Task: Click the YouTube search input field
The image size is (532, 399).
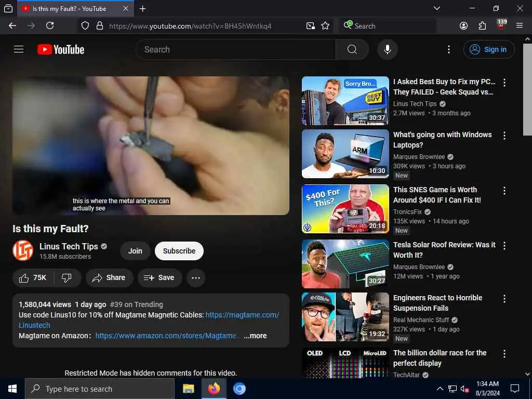Action: pos(236,49)
